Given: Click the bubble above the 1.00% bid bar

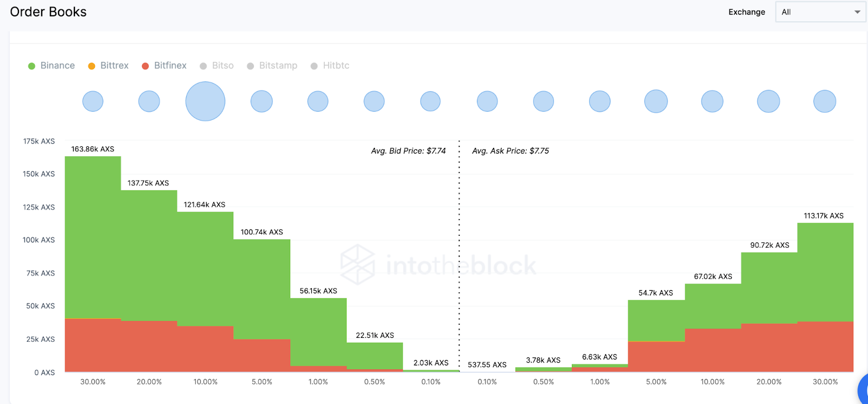Looking at the screenshot, I should pos(318,101).
